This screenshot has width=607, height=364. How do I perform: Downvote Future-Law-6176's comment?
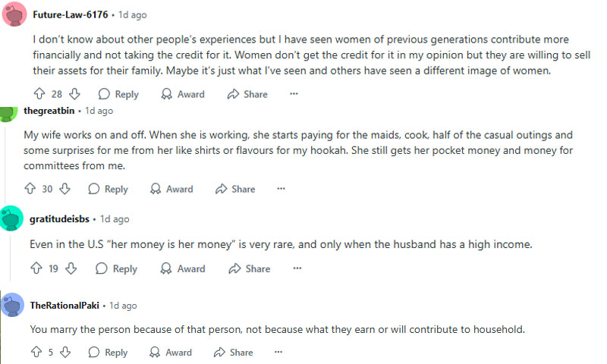[x=74, y=93]
